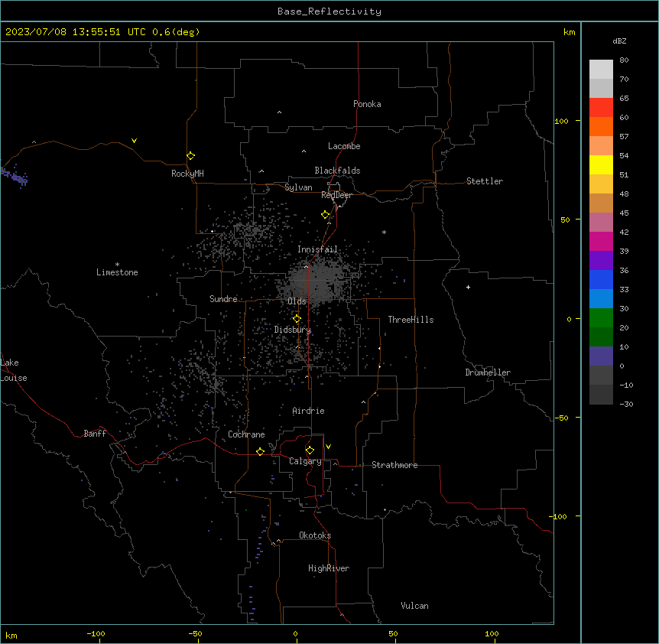Select the Strathmore label
Viewport: 659px width, 644px height.
394,465
